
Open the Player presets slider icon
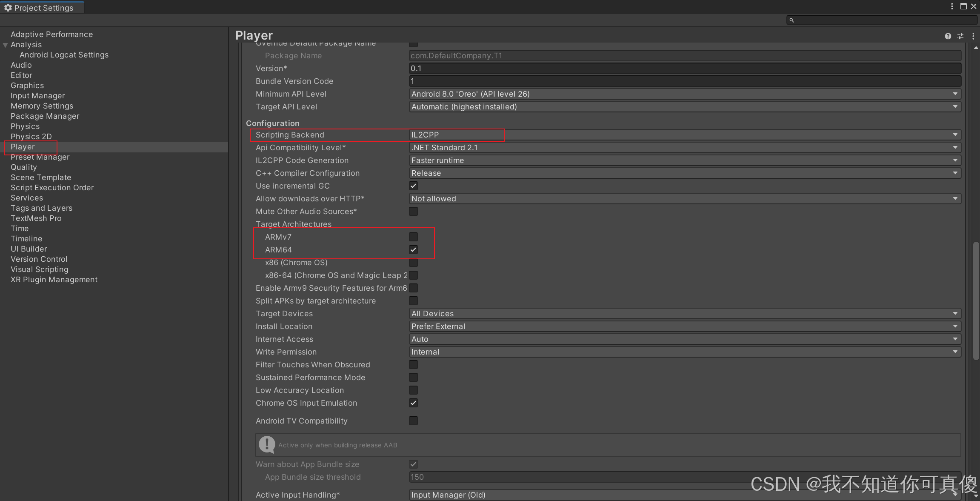tap(960, 37)
